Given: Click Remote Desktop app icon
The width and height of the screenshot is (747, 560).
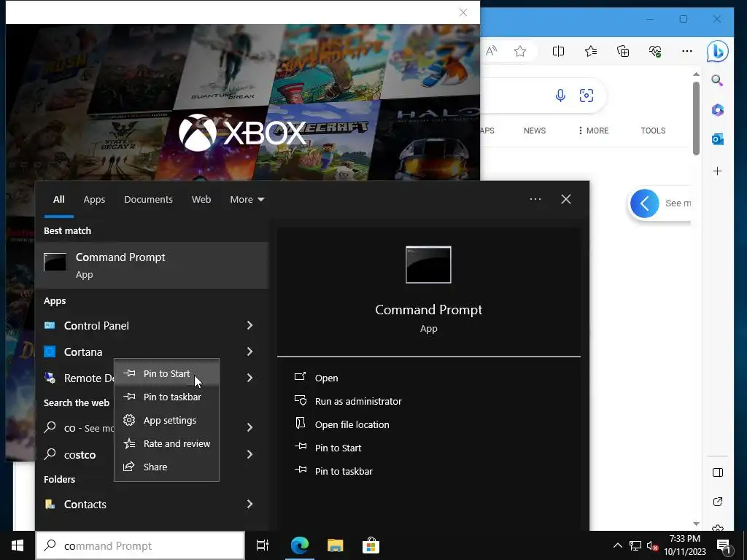Looking at the screenshot, I should [50, 378].
